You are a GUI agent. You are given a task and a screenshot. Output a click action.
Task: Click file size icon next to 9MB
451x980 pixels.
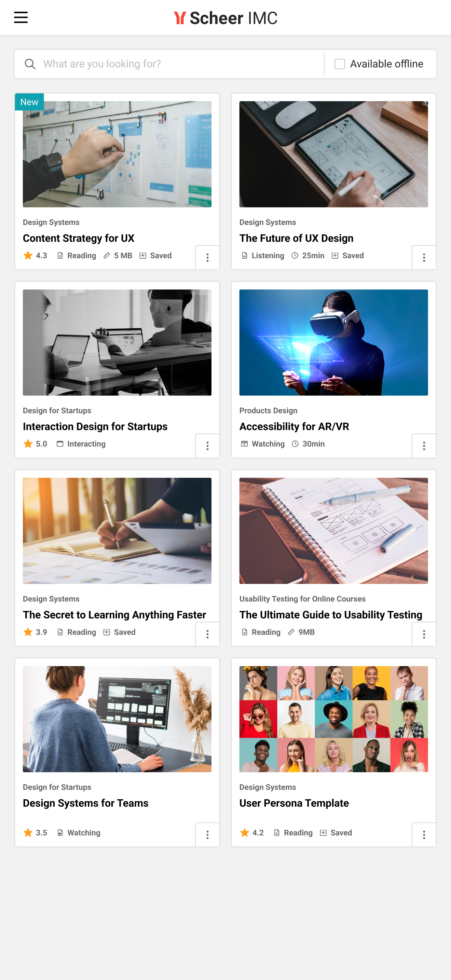(x=291, y=632)
